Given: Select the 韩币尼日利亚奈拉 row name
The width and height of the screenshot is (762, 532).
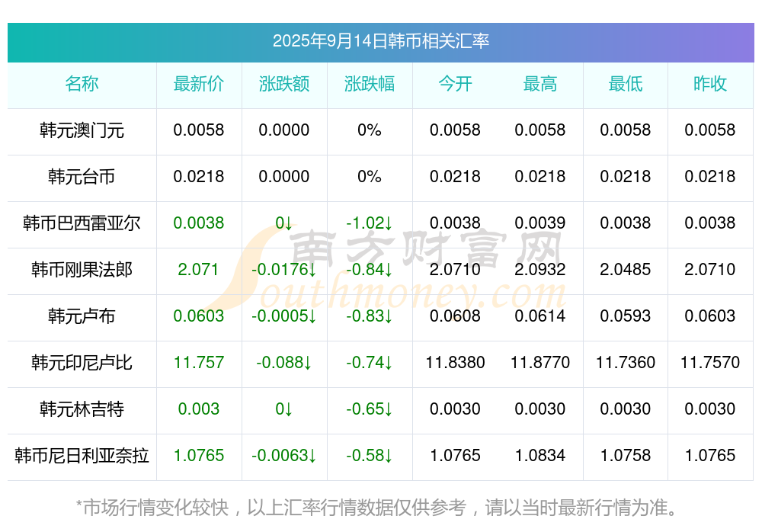Looking at the screenshot, I should pos(82,456).
